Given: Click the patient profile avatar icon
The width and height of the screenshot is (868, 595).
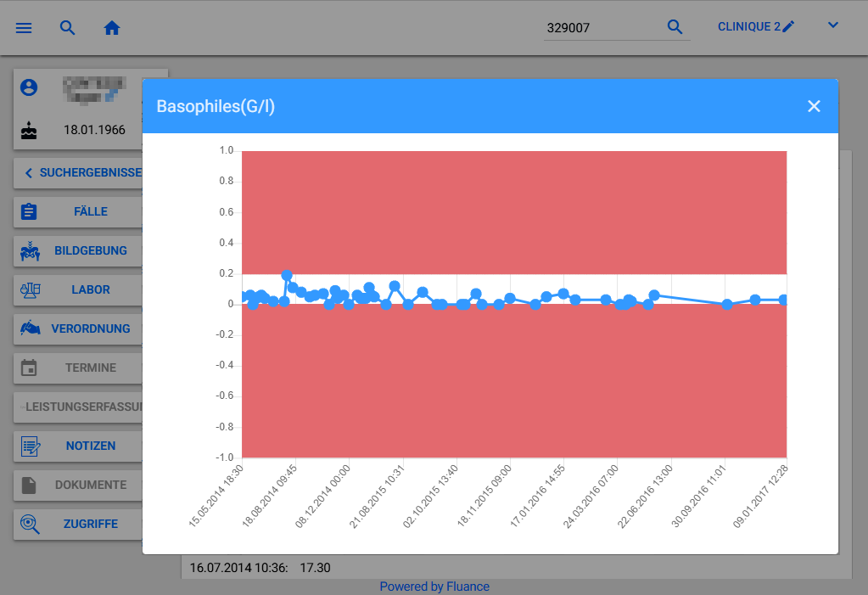Looking at the screenshot, I should (x=30, y=87).
